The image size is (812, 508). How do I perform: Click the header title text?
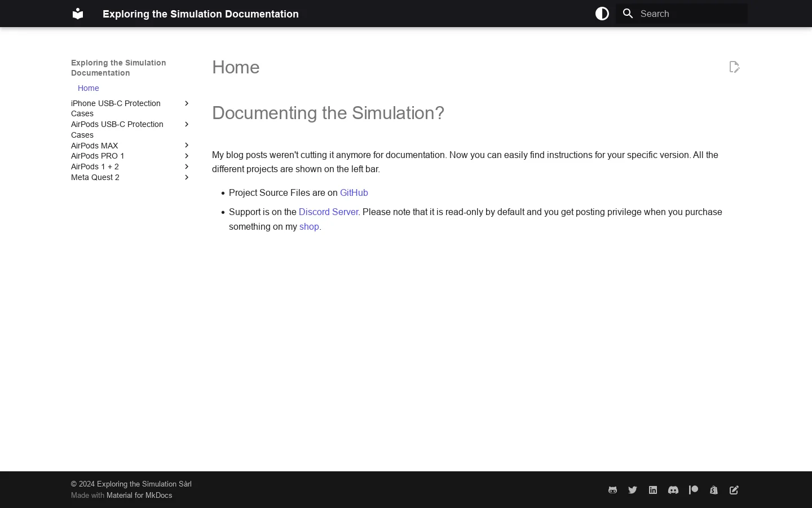(x=201, y=14)
